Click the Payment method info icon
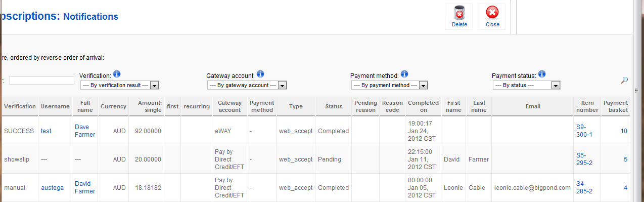The width and height of the screenshot is (644, 202). tap(404, 74)
